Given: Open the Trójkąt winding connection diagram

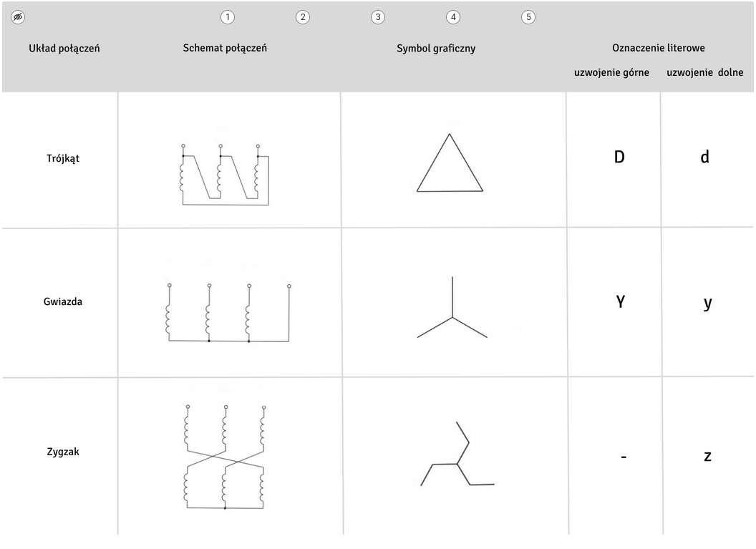Looking at the screenshot, I should [226, 175].
